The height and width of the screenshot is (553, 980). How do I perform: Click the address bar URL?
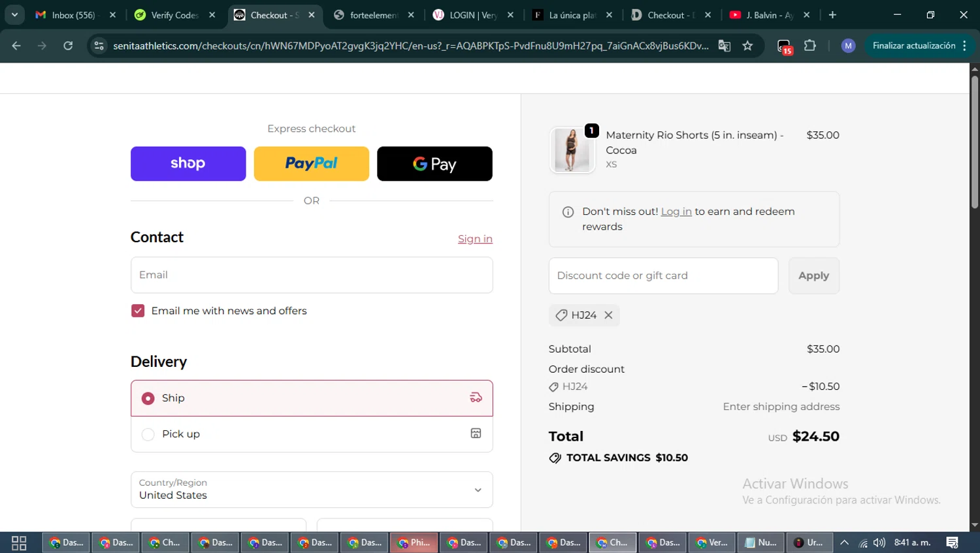[x=410, y=46]
